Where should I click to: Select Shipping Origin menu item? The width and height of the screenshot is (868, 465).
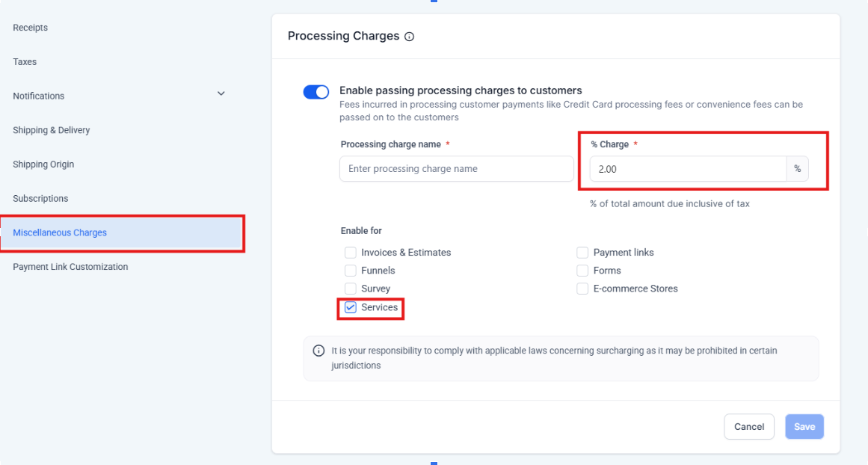43,164
